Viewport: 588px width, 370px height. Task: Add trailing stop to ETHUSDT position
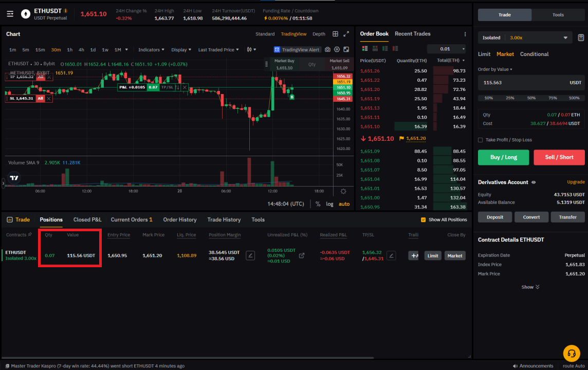click(413, 256)
